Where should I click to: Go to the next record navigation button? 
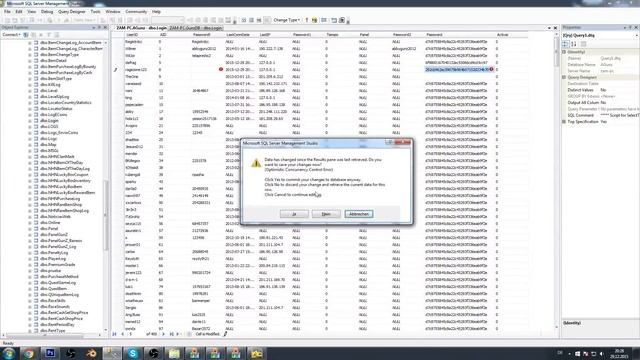(x=164, y=334)
